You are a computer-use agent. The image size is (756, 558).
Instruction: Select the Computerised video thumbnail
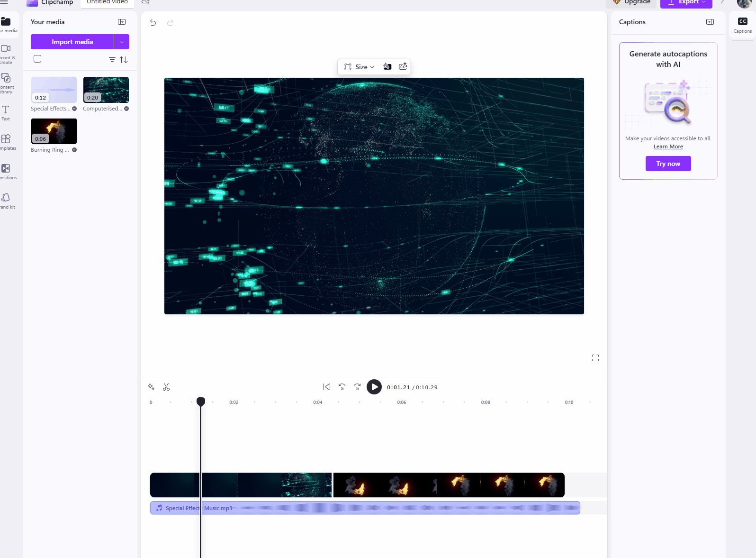pos(106,90)
